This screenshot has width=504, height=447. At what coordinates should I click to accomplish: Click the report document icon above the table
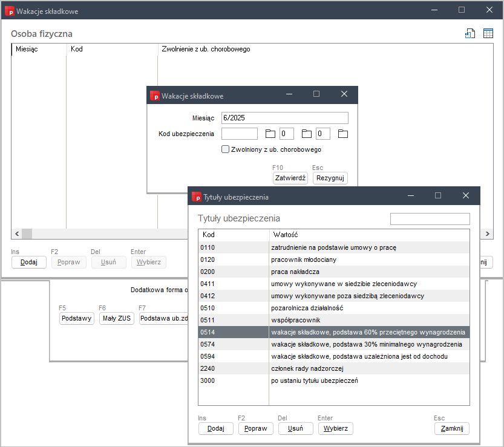pyautogui.click(x=470, y=34)
